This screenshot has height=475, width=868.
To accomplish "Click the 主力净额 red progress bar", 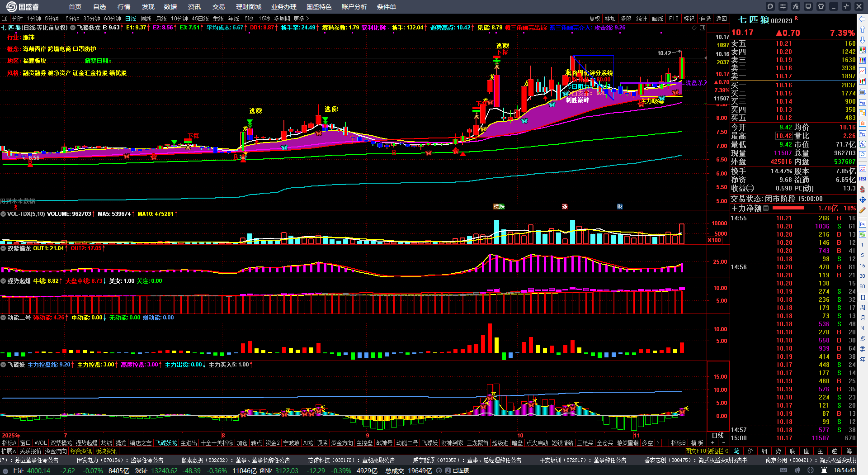I will [788, 208].
